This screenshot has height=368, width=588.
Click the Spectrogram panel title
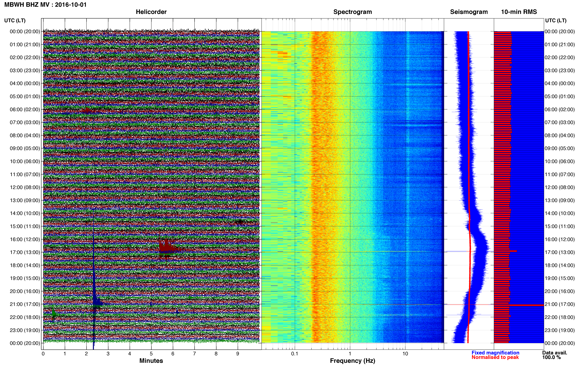coord(352,12)
